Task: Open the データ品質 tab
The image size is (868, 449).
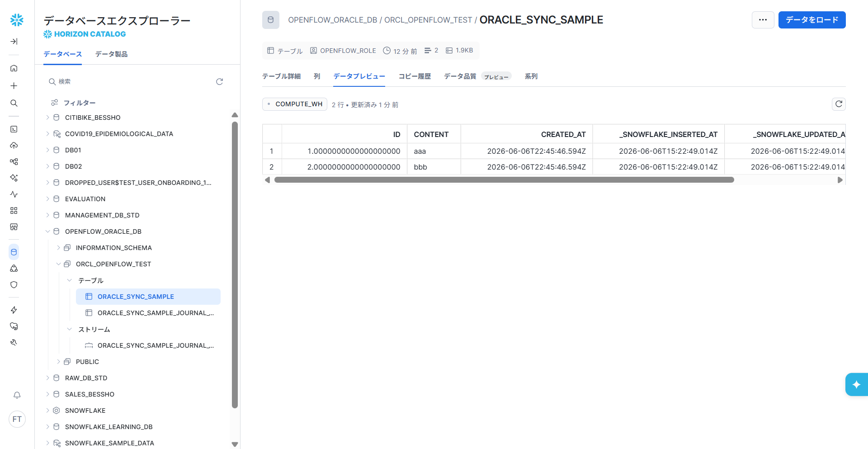Action: click(x=460, y=76)
